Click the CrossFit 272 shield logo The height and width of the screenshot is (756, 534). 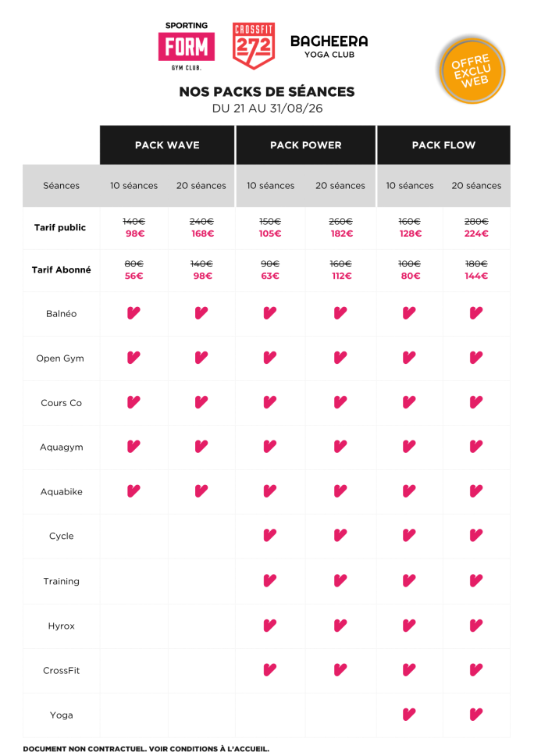coord(254,46)
